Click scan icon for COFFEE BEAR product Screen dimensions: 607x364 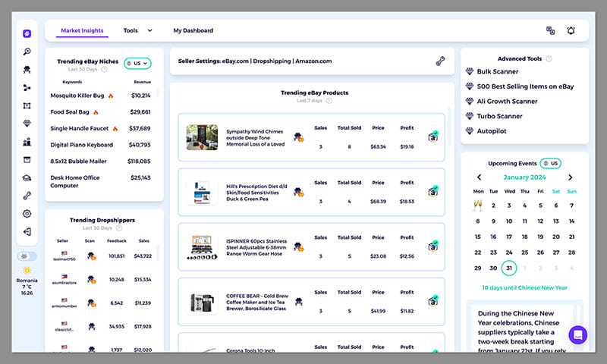298,301
